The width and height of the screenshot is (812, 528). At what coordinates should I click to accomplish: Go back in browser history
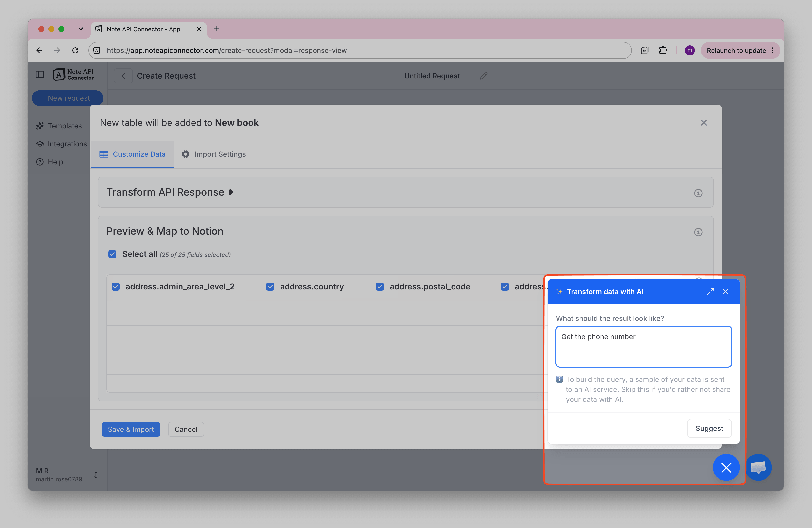[39, 50]
